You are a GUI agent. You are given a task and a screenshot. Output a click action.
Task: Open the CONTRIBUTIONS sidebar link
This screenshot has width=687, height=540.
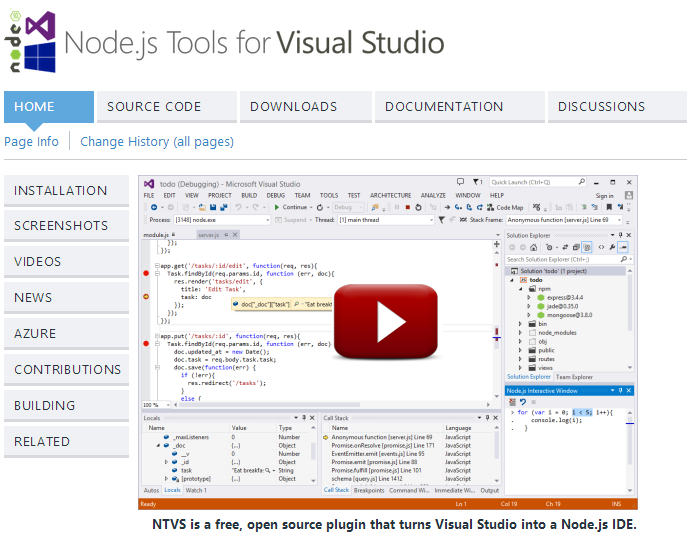pos(67,369)
